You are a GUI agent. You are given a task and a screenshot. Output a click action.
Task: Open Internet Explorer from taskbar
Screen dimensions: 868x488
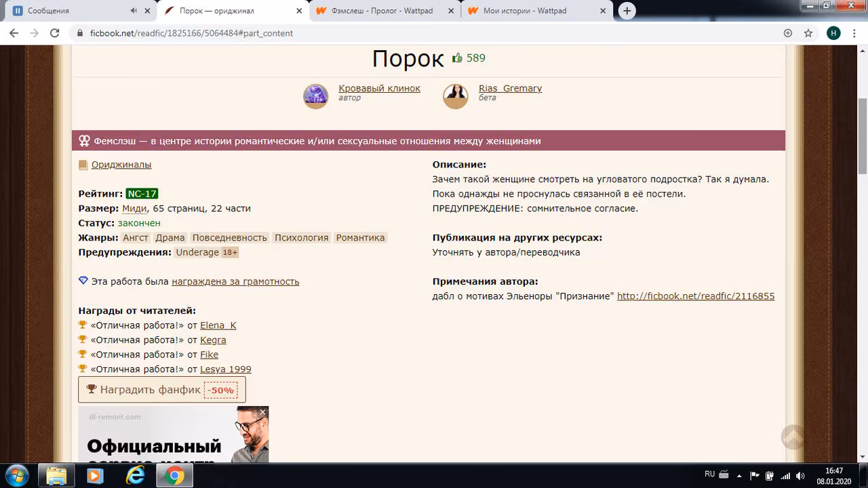(x=136, y=476)
